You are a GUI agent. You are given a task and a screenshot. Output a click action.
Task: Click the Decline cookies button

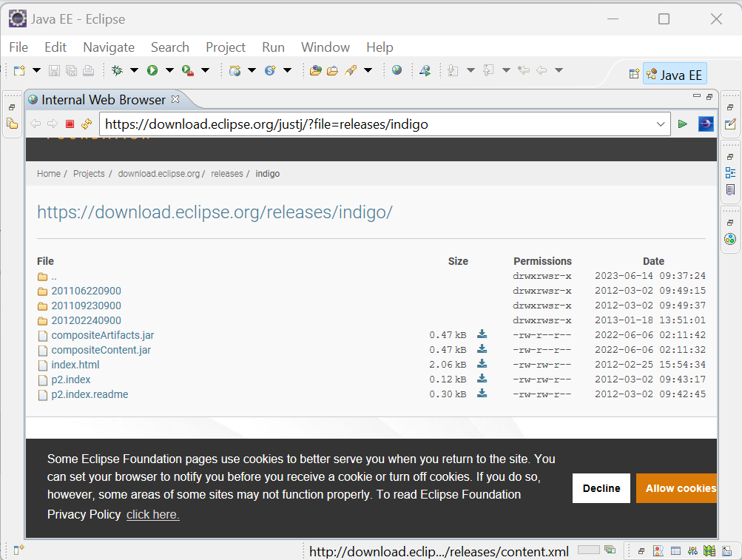click(601, 488)
